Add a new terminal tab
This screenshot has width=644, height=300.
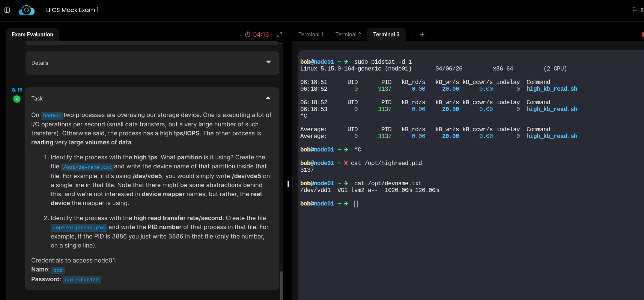422,34
